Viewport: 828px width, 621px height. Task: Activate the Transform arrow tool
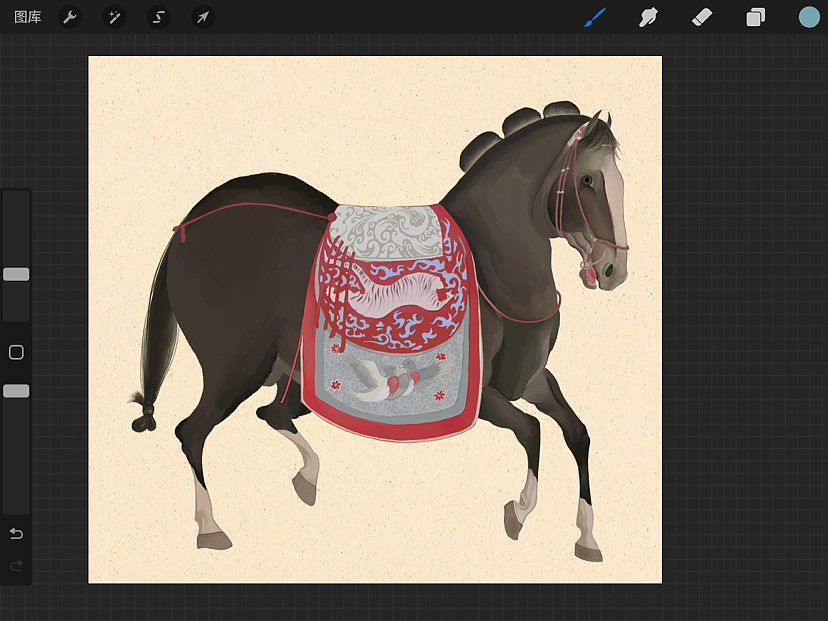[203, 17]
